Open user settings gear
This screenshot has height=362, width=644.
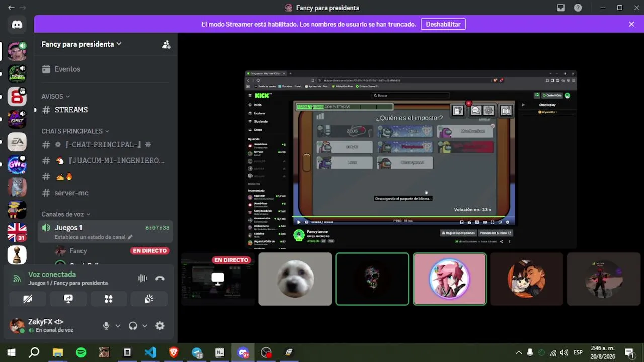[160, 326]
